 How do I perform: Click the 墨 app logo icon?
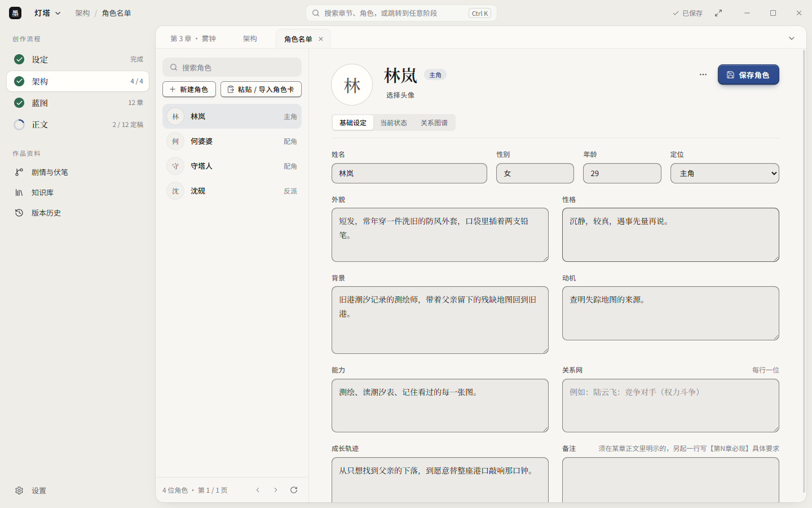pos(15,13)
